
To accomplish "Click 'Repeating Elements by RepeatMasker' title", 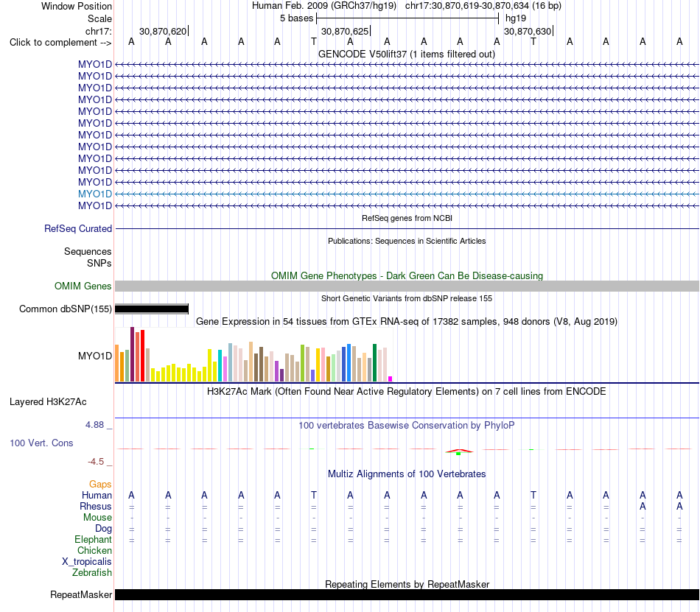I will point(407,584).
